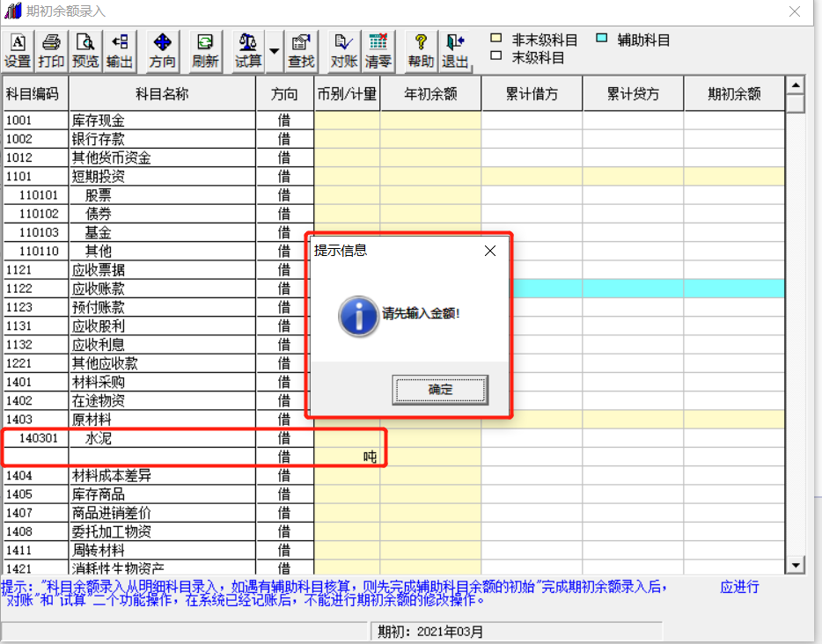Select the 水泥 sub-account row
The width and height of the screenshot is (822, 644).
click(393, 438)
